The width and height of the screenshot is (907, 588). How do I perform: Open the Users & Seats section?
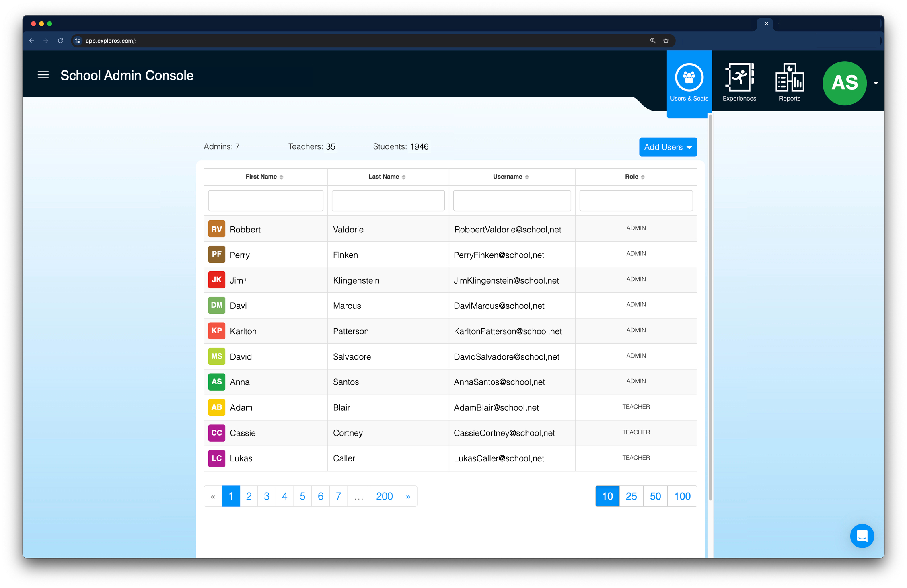[689, 83]
